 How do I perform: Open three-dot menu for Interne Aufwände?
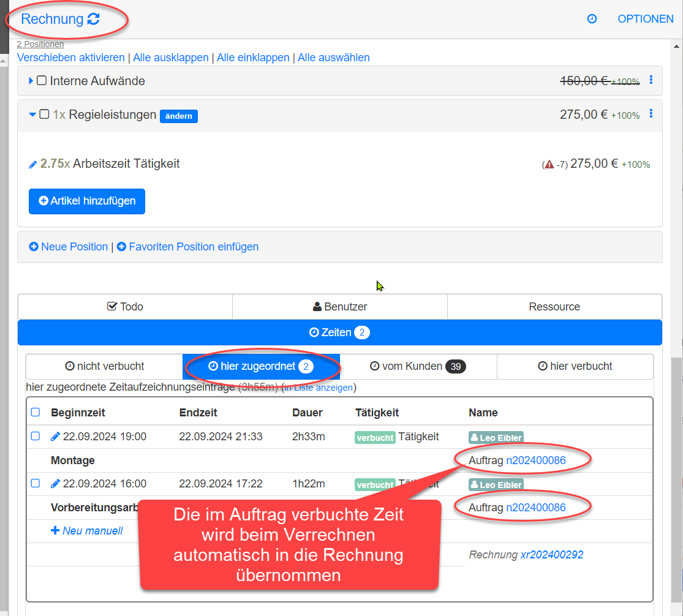tap(651, 80)
